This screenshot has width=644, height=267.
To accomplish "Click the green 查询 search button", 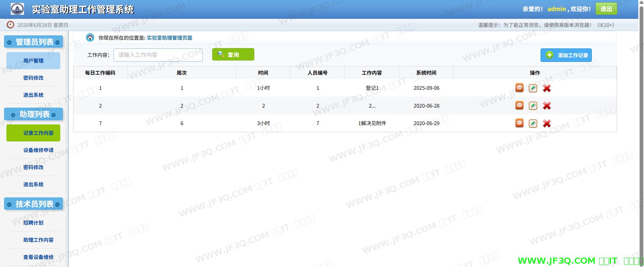I will coord(233,54).
